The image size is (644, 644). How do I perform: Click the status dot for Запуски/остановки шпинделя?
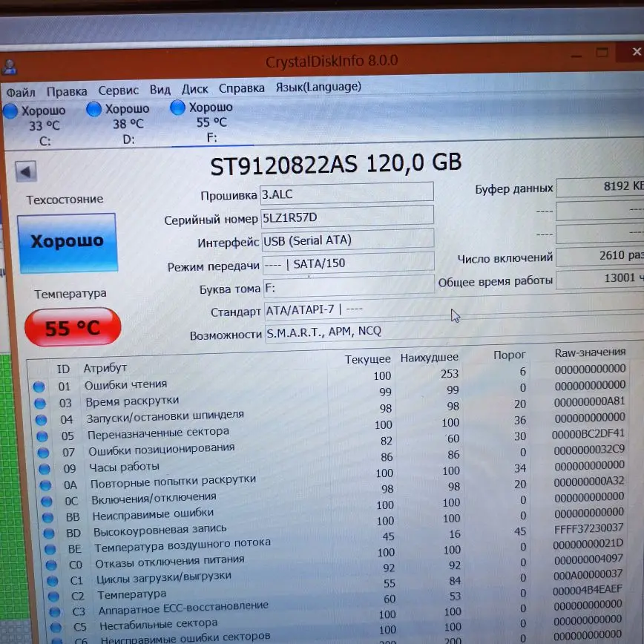tap(41, 420)
